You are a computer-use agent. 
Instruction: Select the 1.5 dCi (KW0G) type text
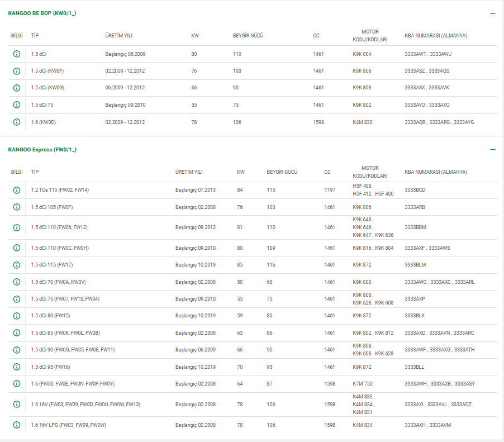tap(47, 88)
